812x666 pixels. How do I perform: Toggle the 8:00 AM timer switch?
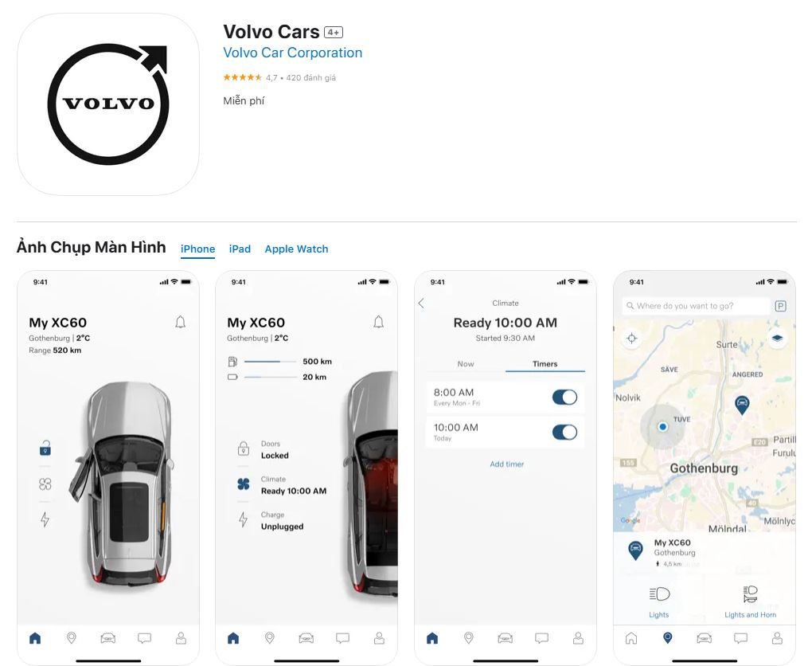(x=564, y=398)
